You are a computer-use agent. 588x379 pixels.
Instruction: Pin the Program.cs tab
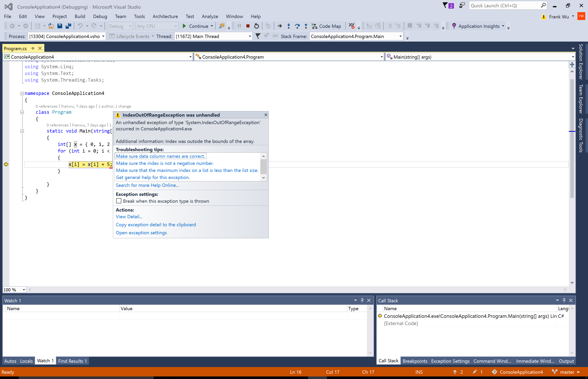(33, 48)
